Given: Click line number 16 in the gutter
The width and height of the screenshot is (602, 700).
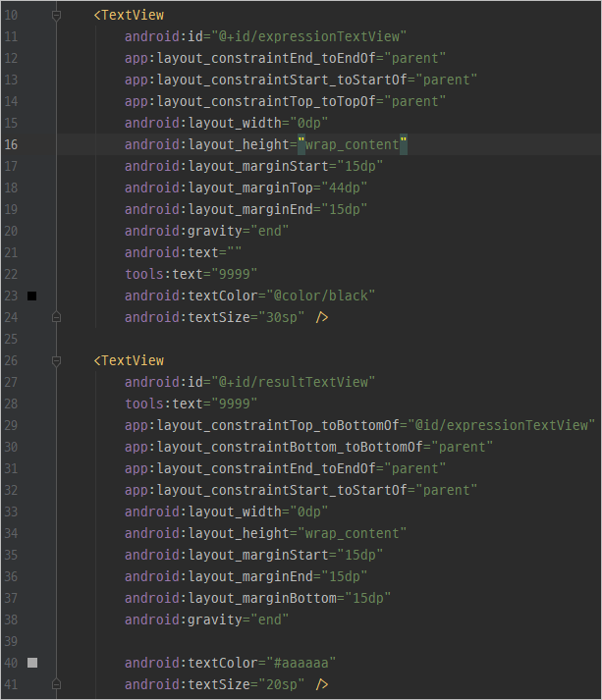Looking at the screenshot, I should (x=11, y=144).
